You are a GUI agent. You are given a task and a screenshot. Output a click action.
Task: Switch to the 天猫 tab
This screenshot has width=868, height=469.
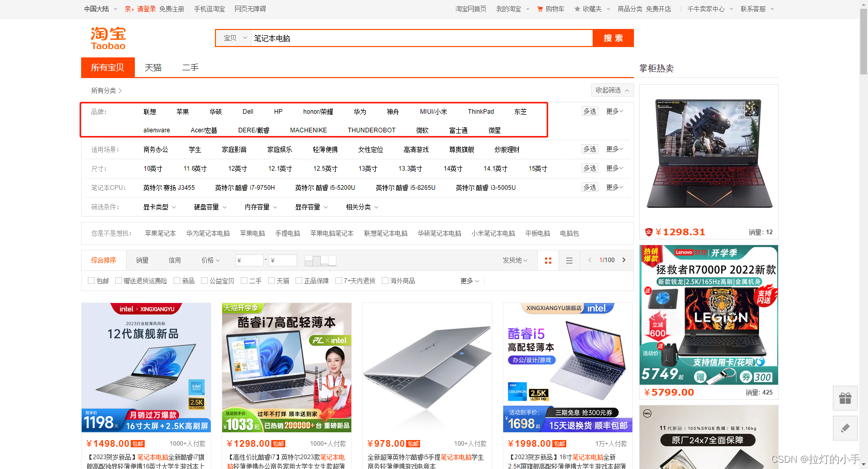coord(153,68)
